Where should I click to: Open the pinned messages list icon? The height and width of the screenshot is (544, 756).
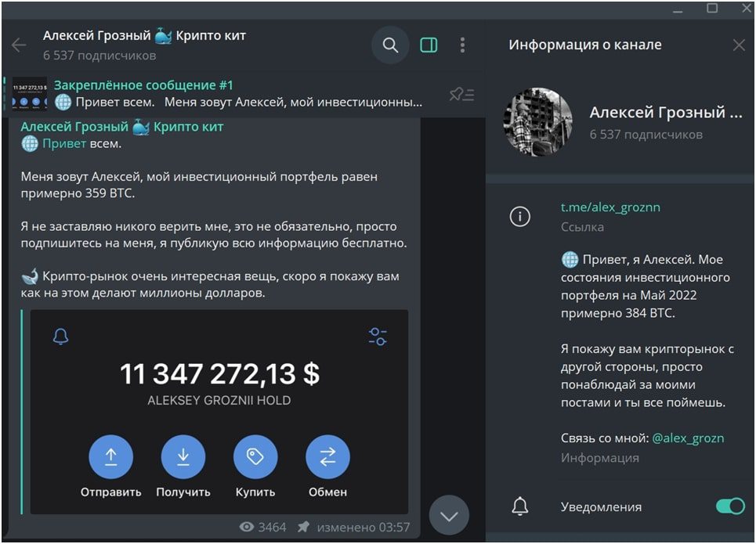point(461,94)
